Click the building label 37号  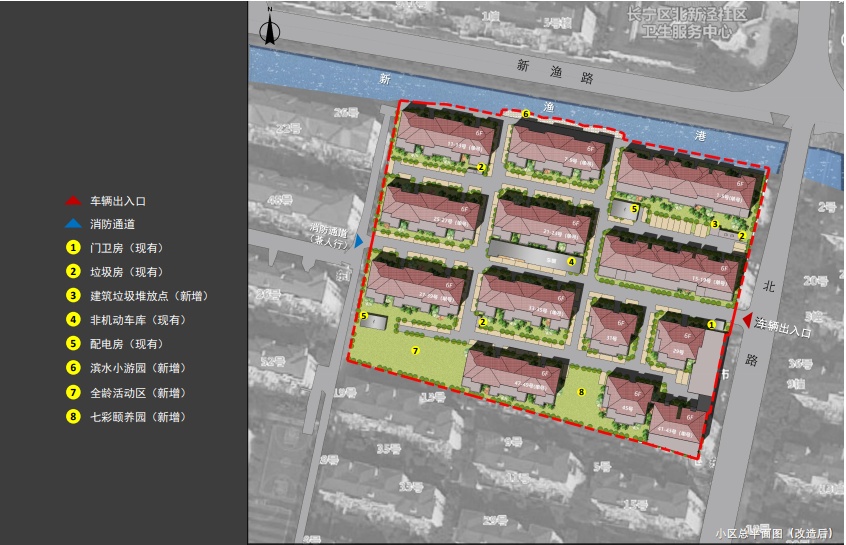click(x=611, y=339)
